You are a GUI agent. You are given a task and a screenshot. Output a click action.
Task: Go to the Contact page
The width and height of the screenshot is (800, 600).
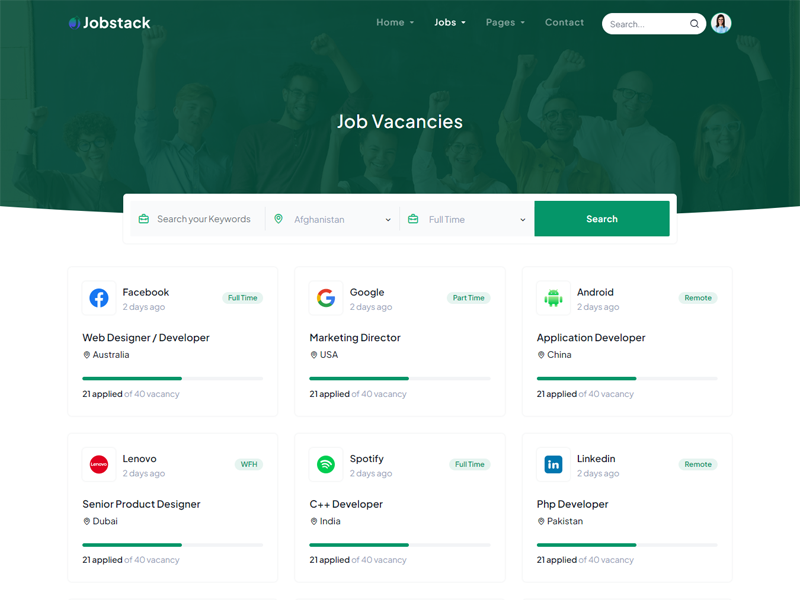point(564,22)
